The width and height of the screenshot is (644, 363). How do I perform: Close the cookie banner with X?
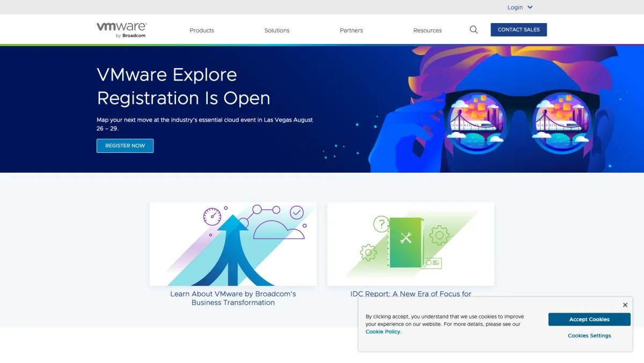coord(625,305)
